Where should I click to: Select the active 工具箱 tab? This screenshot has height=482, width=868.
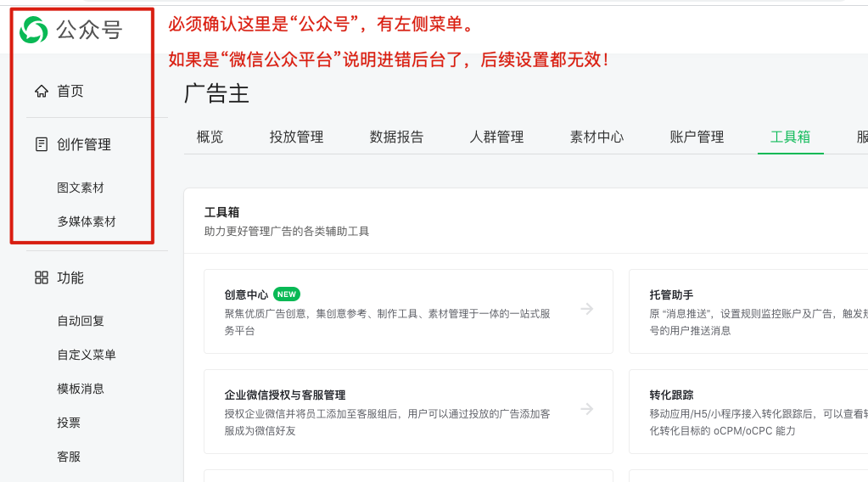coord(791,137)
